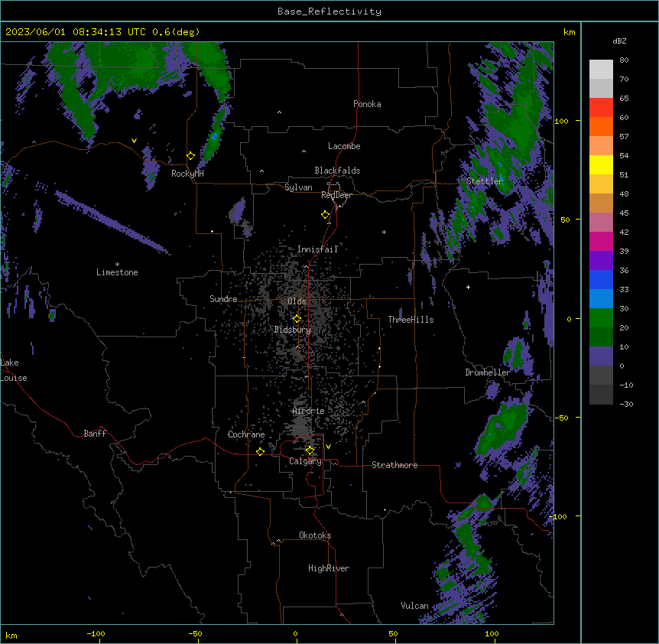Pick the light gray 80-70 dBZ legend swatch
The width and height of the screenshot is (659, 644).
pos(601,70)
